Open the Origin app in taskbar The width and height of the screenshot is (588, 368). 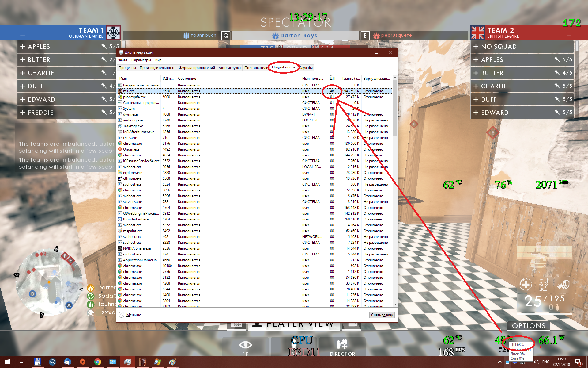click(x=82, y=362)
